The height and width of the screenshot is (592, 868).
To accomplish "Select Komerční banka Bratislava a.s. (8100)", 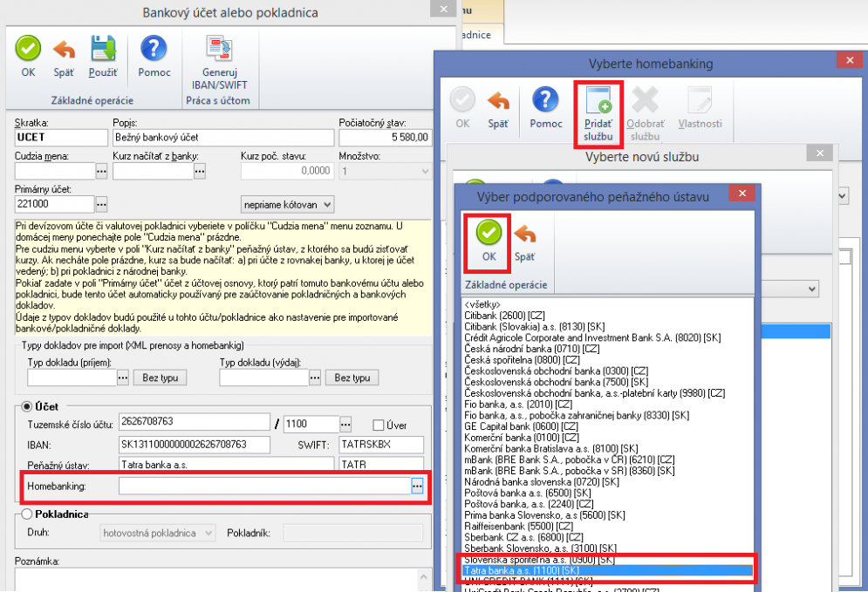I will 550,448.
